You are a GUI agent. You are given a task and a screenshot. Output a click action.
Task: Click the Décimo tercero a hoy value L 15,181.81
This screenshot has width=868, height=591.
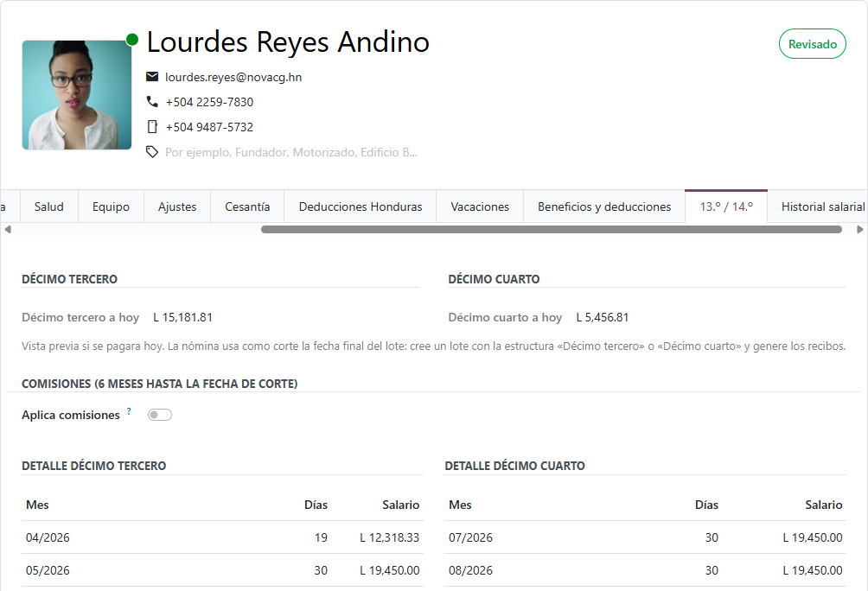182,317
